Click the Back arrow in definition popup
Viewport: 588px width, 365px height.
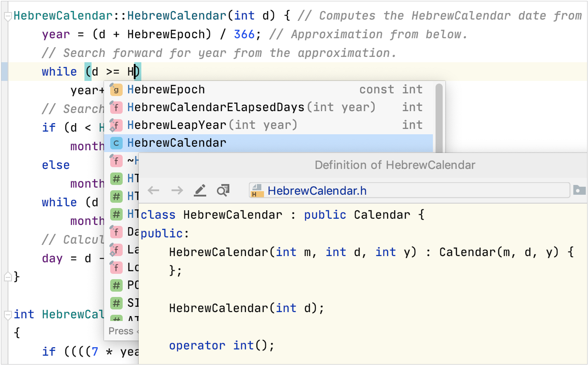153,191
